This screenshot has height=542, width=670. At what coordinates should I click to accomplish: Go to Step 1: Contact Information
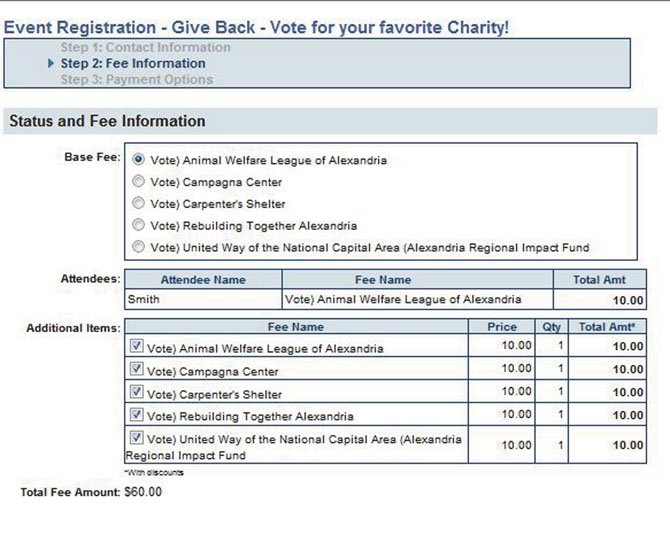point(145,47)
